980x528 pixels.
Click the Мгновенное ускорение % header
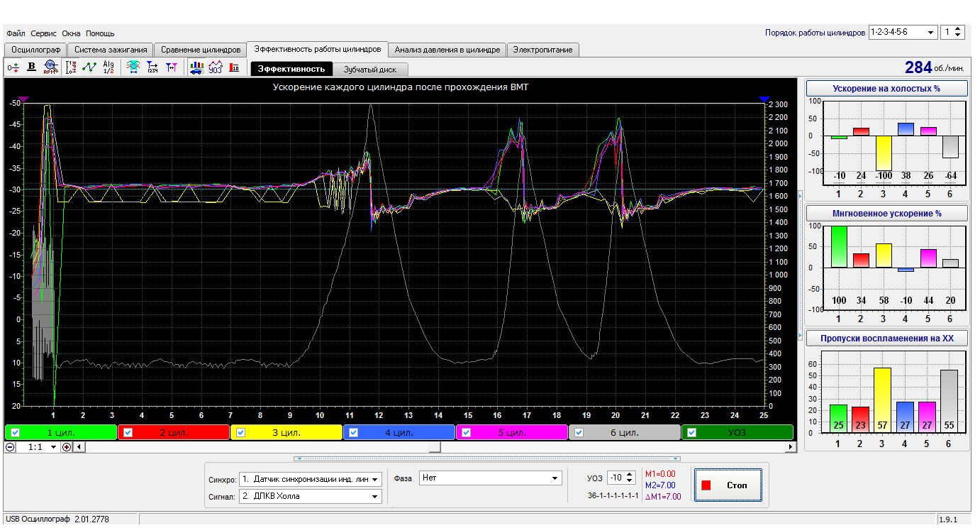pos(887,213)
